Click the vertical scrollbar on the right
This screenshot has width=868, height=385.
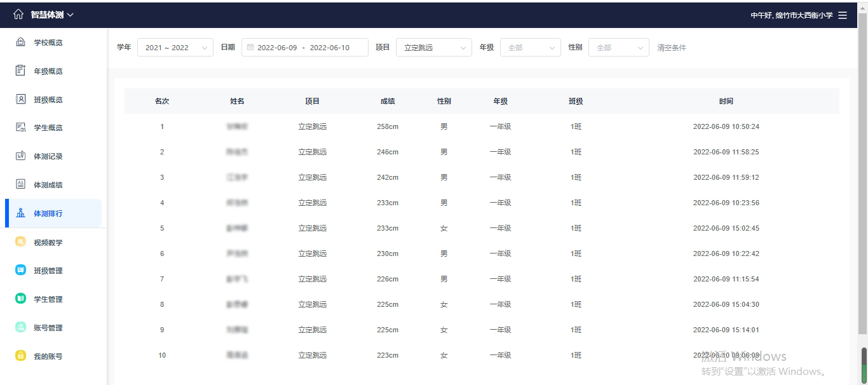coord(863,365)
